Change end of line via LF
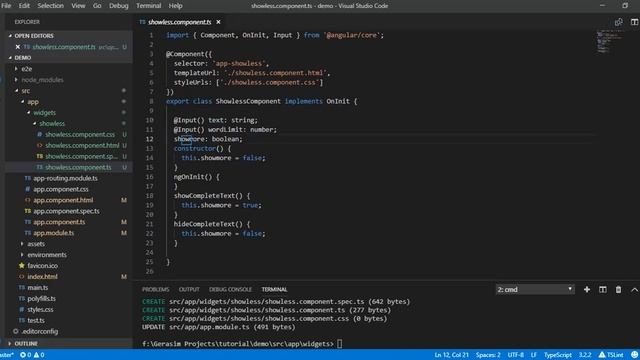Screen dimensions: 640x360 [x=534, y=355]
